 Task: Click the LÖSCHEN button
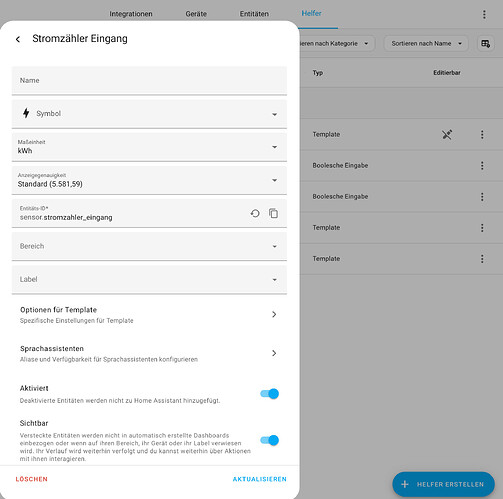pyautogui.click(x=32, y=479)
